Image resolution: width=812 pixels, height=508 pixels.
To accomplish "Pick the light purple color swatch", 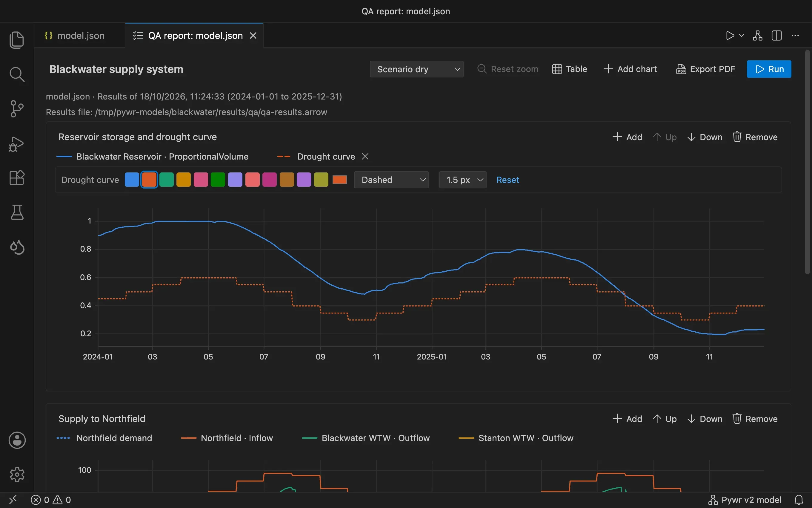I will [304, 180].
